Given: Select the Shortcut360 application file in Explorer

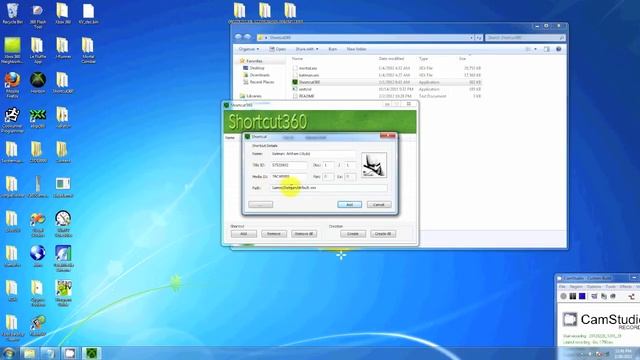Looking at the screenshot, I should pos(387,82).
